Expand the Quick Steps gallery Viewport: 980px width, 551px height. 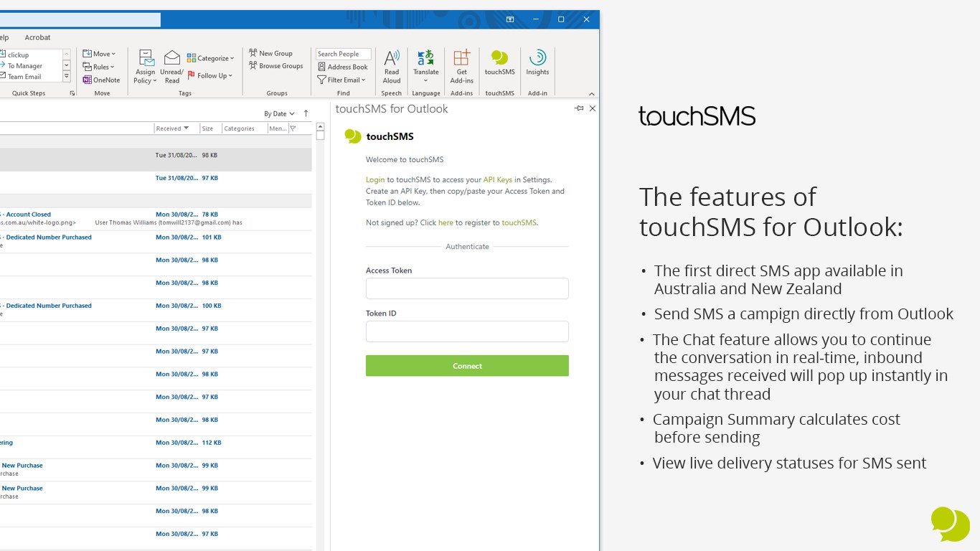67,76
